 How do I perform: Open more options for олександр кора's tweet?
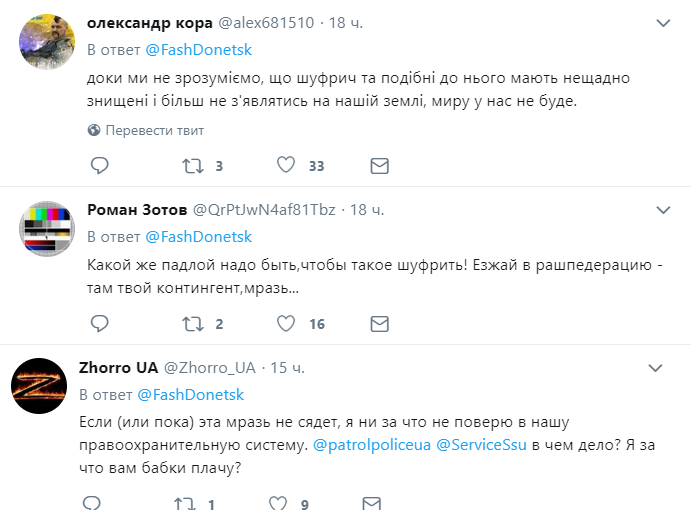pos(663,23)
